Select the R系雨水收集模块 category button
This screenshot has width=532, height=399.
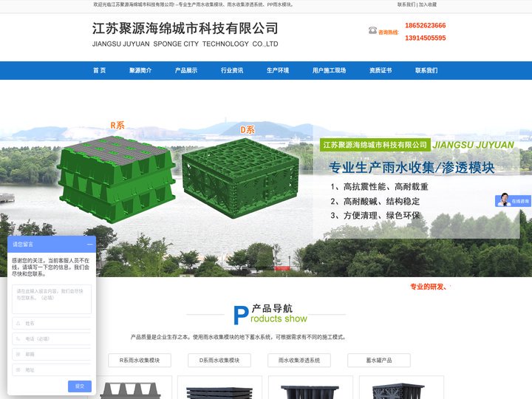click(140, 361)
